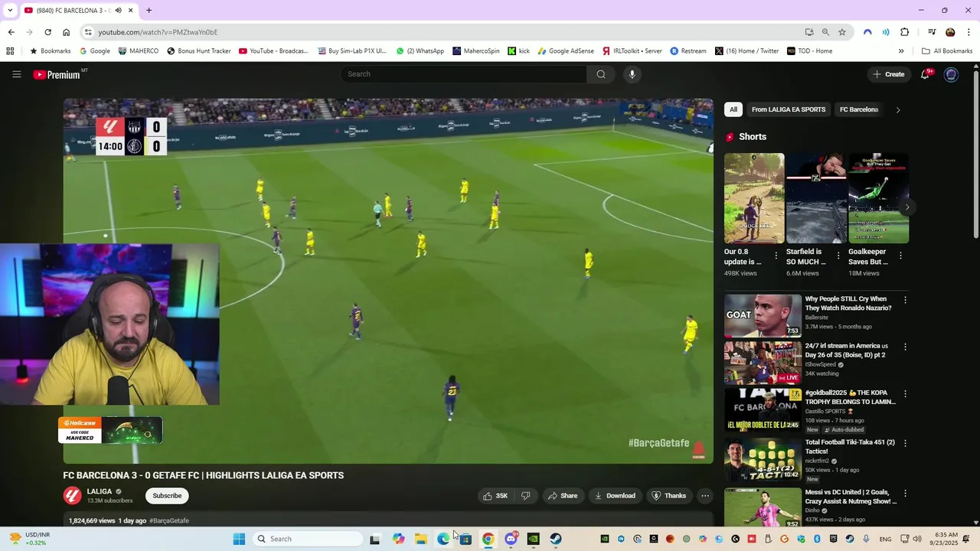The height and width of the screenshot is (551, 980).
Task: Bookmark this page with star icon
Action: point(842,32)
